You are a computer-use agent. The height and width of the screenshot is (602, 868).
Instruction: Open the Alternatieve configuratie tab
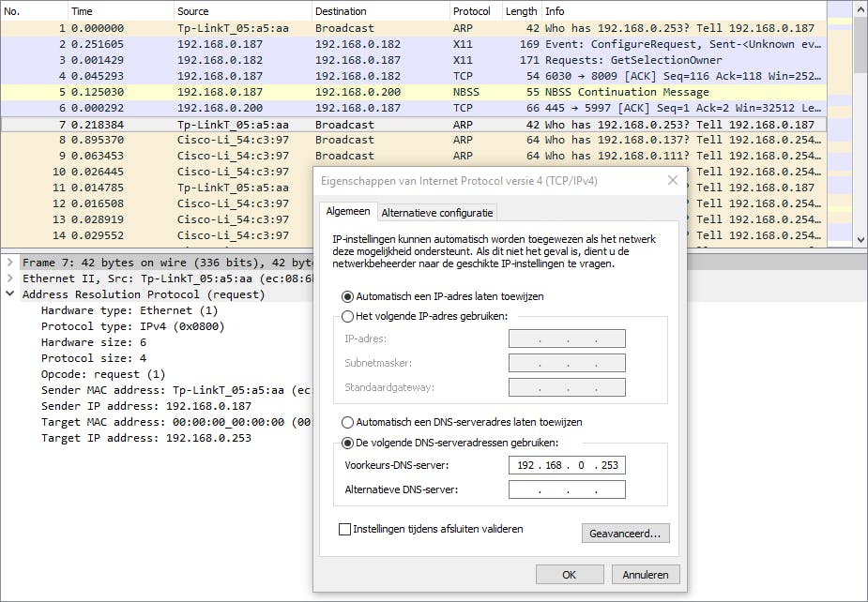[x=436, y=213]
